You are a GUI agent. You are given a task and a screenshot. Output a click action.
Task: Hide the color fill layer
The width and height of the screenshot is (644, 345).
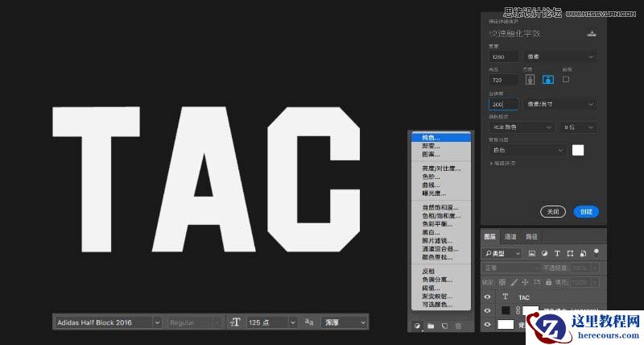point(487,310)
